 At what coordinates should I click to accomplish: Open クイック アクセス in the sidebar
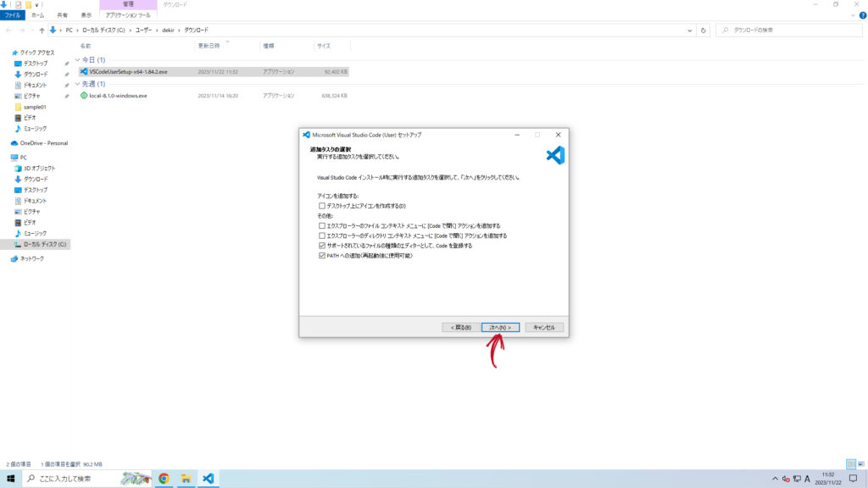pyautogui.click(x=37, y=53)
